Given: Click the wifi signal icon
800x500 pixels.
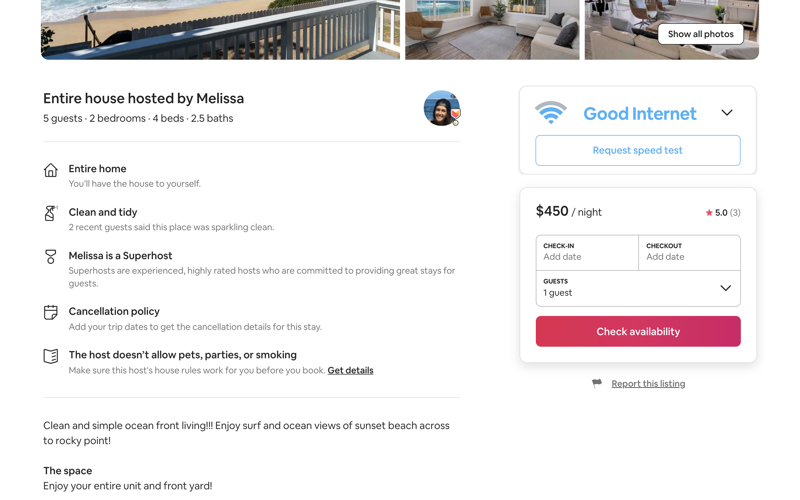Looking at the screenshot, I should tap(551, 113).
